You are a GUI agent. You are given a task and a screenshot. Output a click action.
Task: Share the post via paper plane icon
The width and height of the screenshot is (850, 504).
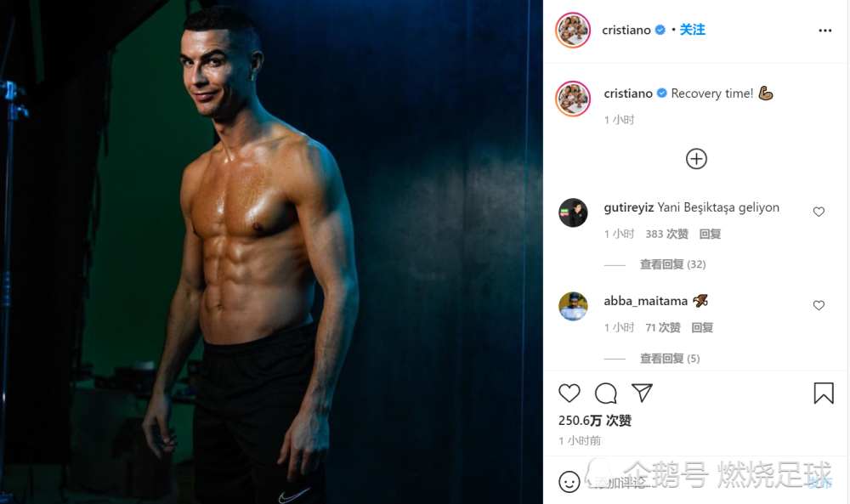pos(642,393)
